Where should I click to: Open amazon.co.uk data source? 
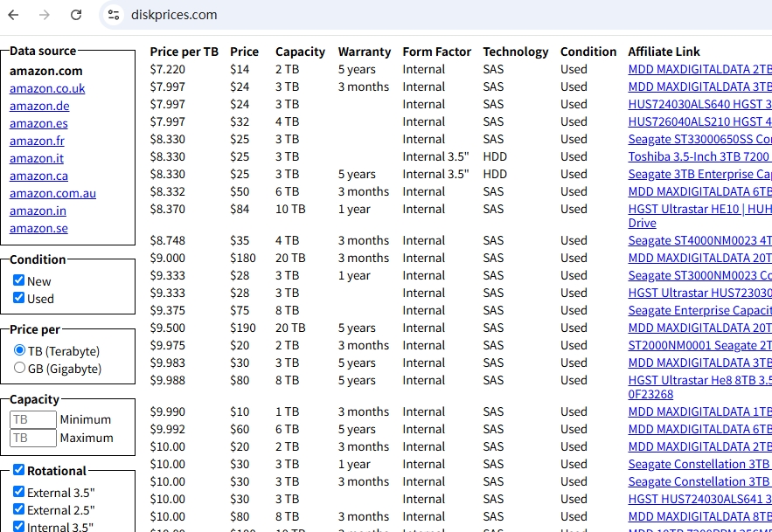[47, 88]
